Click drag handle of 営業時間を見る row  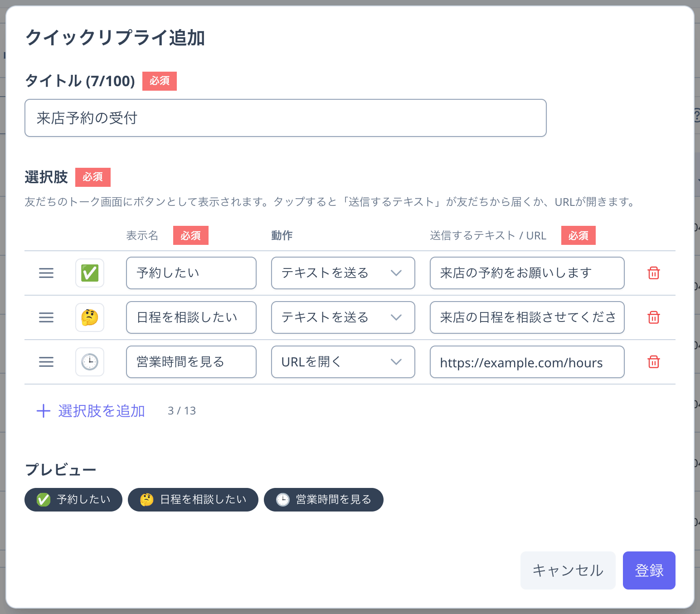point(46,362)
